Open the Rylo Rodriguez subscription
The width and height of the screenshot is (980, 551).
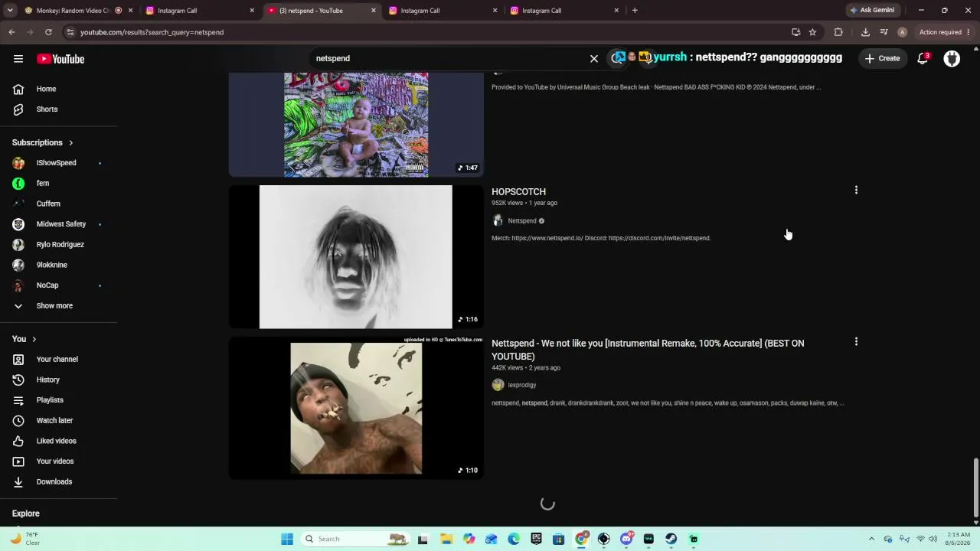pos(60,245)
